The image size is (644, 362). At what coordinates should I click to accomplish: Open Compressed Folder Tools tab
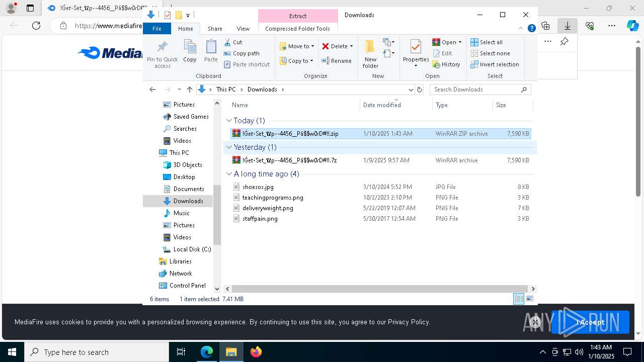tap(297, 29)
